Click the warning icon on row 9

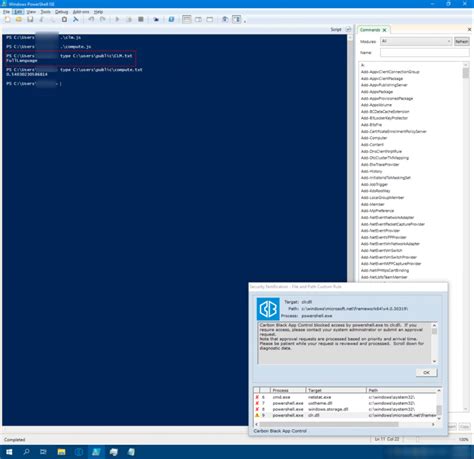pyautogui.click(x=257, y=415)
